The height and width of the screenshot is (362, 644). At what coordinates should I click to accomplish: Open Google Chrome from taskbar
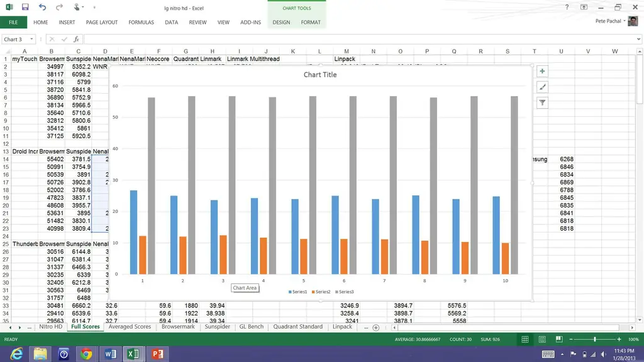click(x=86, y=354)
